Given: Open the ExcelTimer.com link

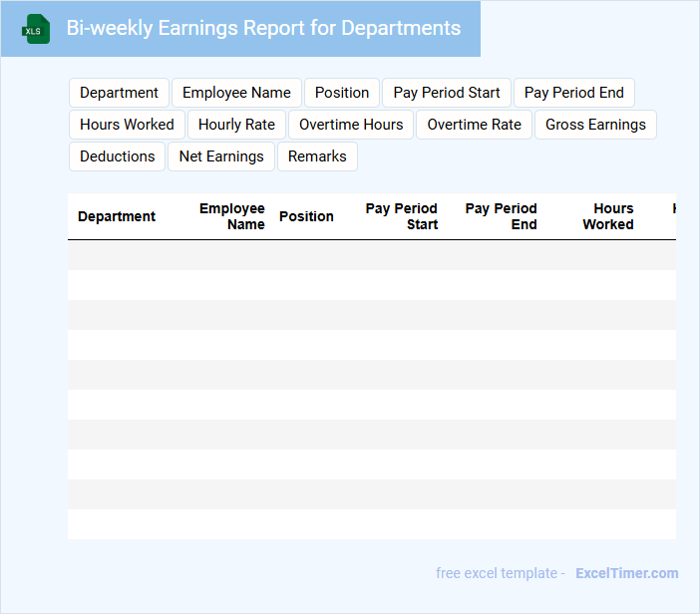Looking at the screenshot, I should [626, 573].
